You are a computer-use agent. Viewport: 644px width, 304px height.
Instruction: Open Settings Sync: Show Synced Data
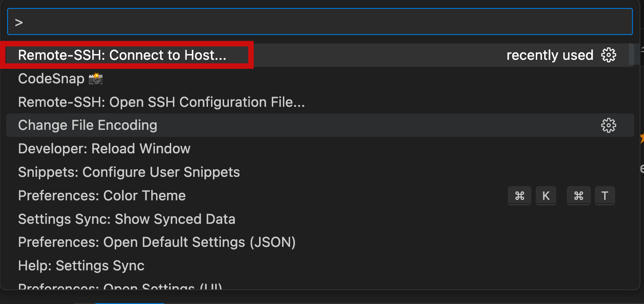coord(320,219)
